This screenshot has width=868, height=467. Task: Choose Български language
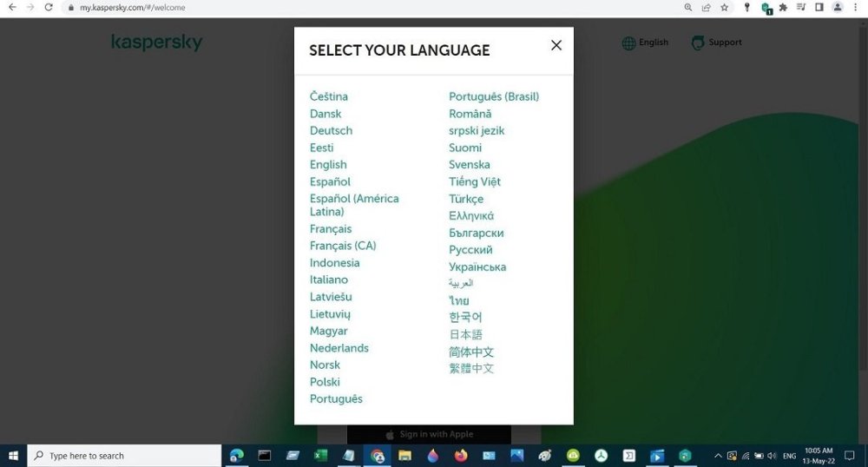pos(476,233)
